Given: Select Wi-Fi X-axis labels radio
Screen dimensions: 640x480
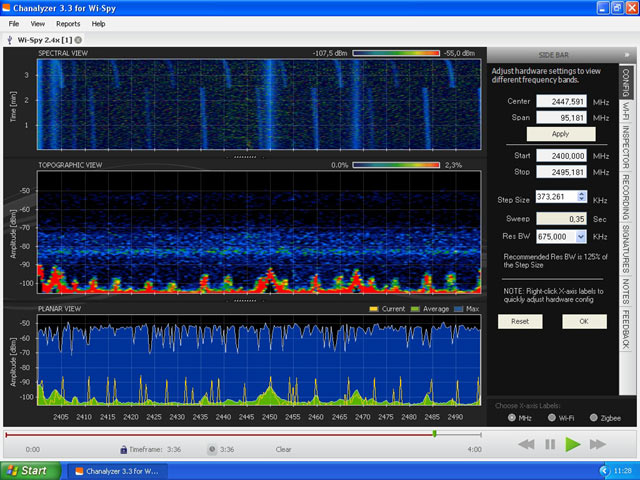Looking at the screenshot, I should click(x=551, y=418).
